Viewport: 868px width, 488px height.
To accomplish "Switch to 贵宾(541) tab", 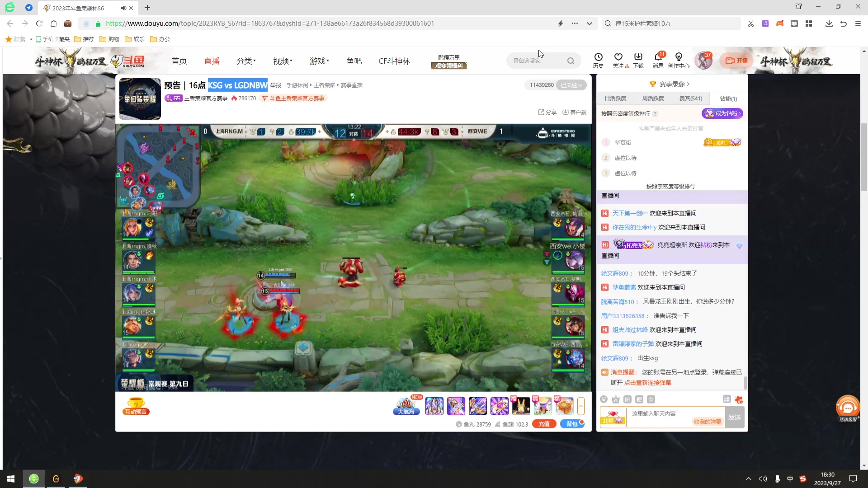I will [691, 99].
